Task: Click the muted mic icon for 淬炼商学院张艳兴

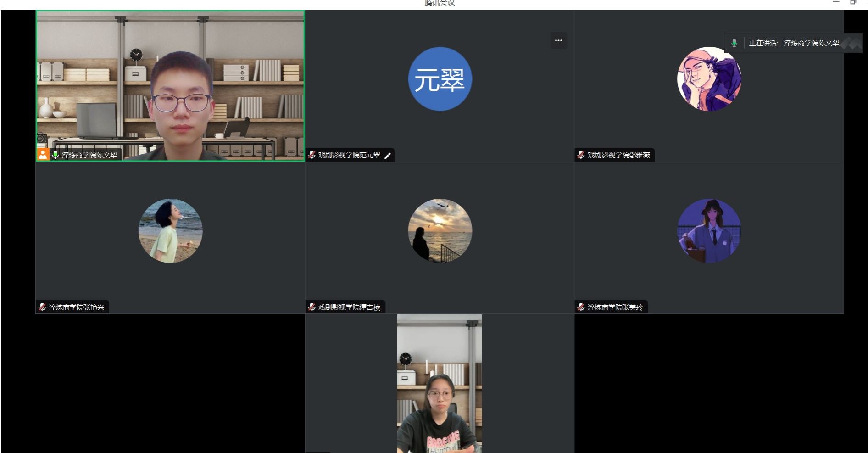Action: click(42, 307)
